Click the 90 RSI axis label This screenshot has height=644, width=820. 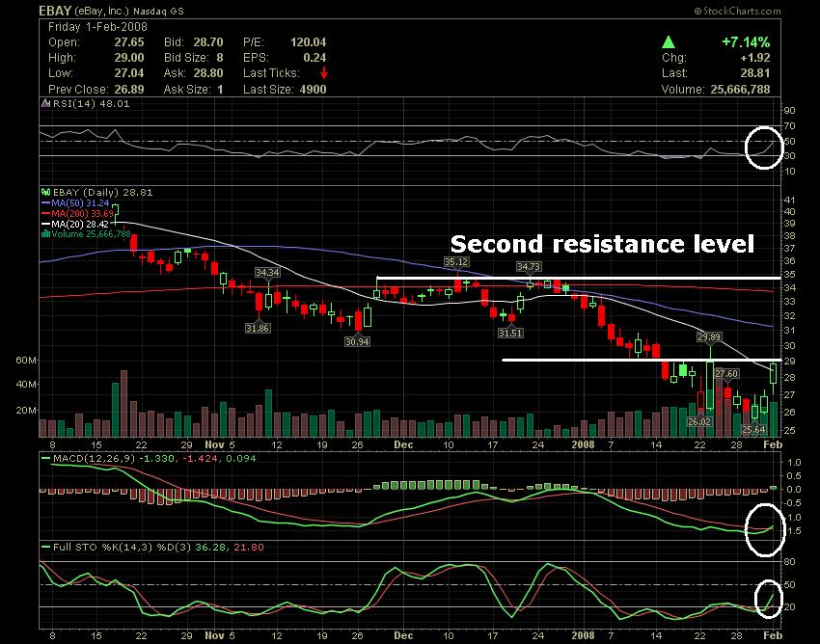click(790, 110)
